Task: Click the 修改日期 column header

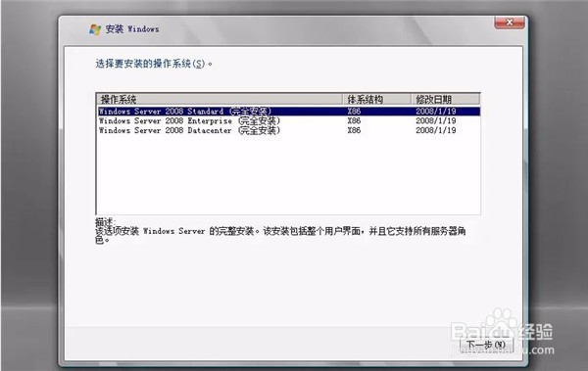Action: 446,99
